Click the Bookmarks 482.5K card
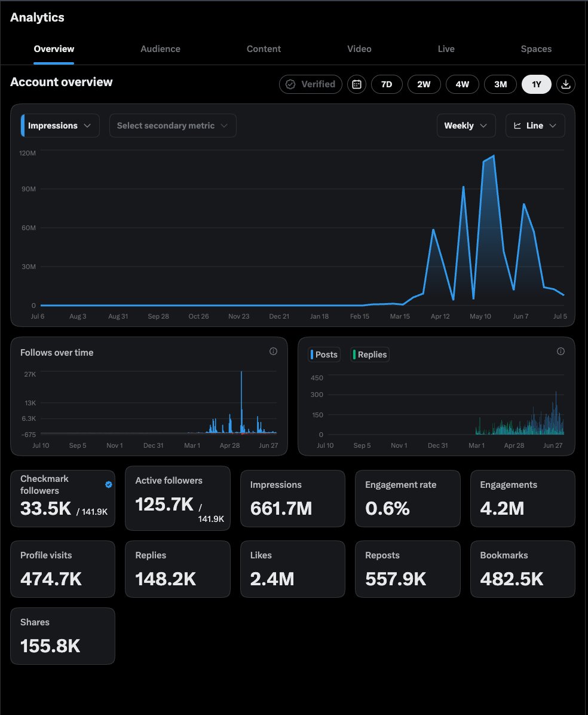The width and height of the screenshot is (588, 715). coord(523,569)
